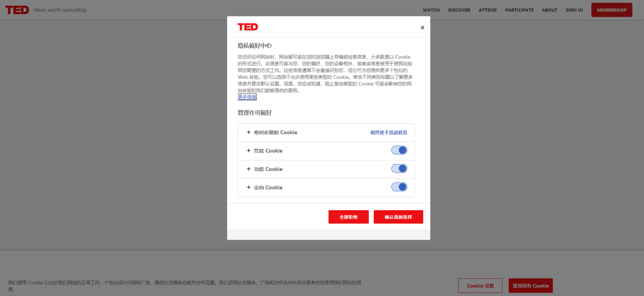Click the TED logo in the dialog header
This screenshot has height=296, width=644.
pyautogui.click(x=248, y=27)
